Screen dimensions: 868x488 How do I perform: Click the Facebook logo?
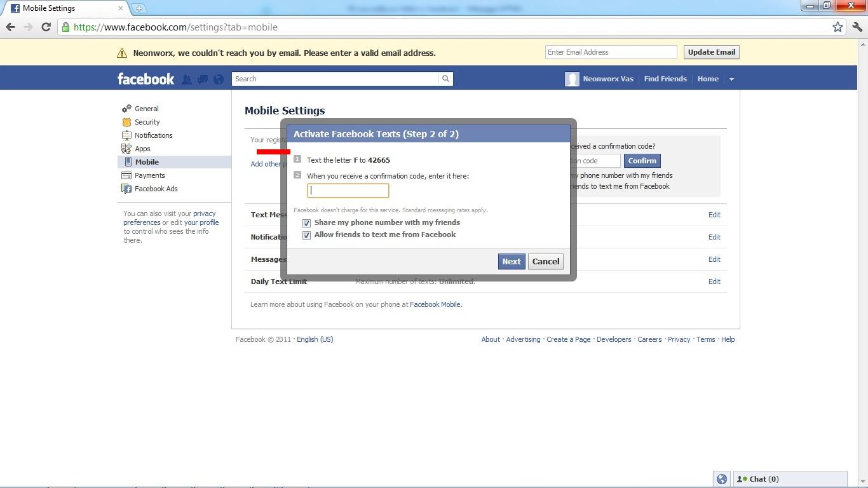click(x=146, y=79)
